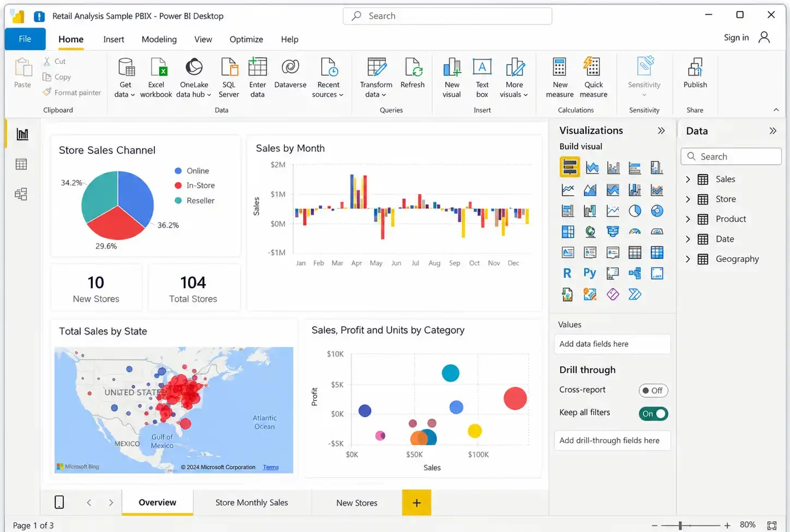Choose the donut chart visual icon
This screenshot has width=790, height=532.
pos(657,211)
